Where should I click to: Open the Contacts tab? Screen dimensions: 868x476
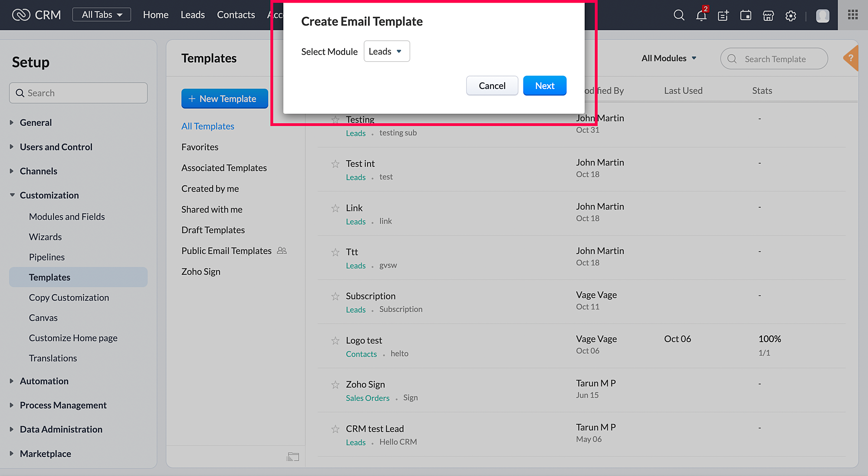coord(236,15)
